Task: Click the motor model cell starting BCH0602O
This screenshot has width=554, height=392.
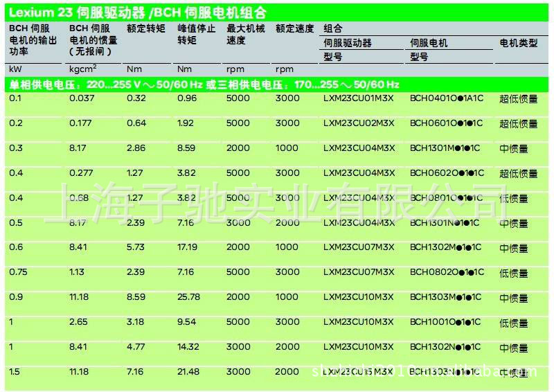Action: [446, 174]
